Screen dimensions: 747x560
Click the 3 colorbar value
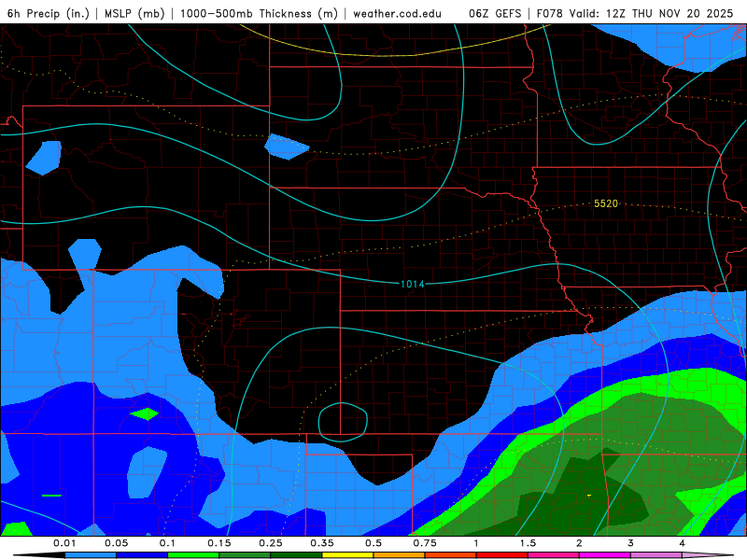tap(631, 543)
